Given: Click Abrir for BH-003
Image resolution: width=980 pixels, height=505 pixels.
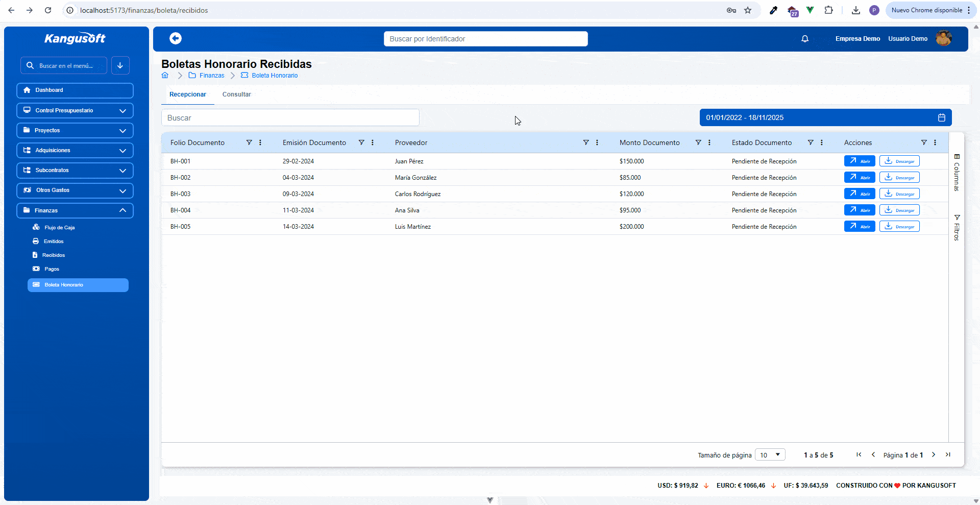Looking at the screenshot, I should click(860, 194).
